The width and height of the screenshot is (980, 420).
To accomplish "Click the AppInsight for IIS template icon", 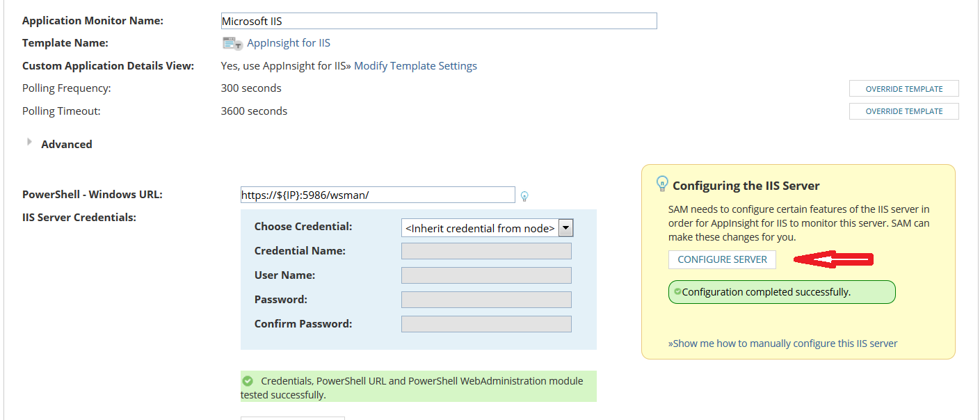I will [232, 43].
